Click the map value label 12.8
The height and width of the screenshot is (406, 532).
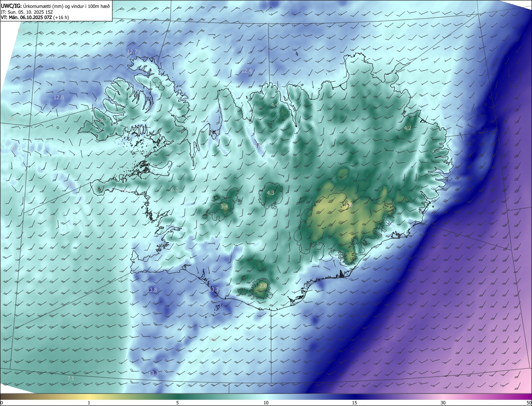pyautogui.click(x=59, y=98)
